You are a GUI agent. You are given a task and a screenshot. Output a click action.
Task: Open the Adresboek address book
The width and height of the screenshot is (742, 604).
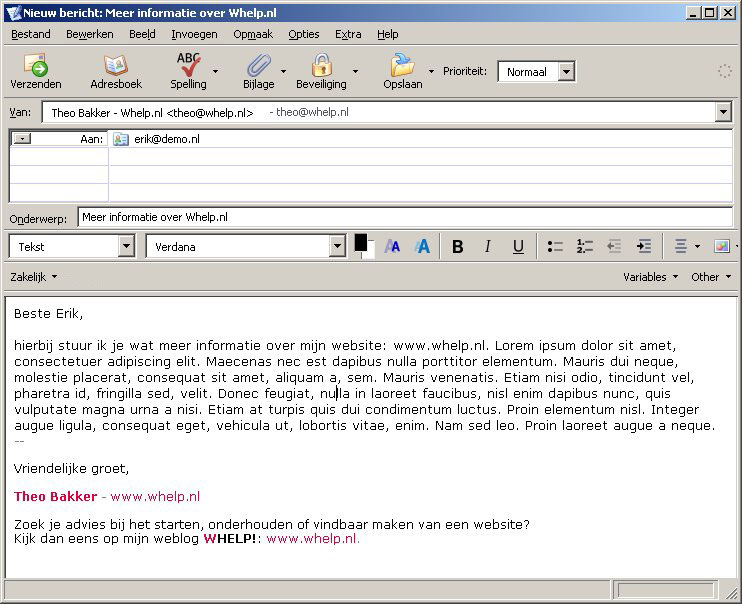coord(116,66)
